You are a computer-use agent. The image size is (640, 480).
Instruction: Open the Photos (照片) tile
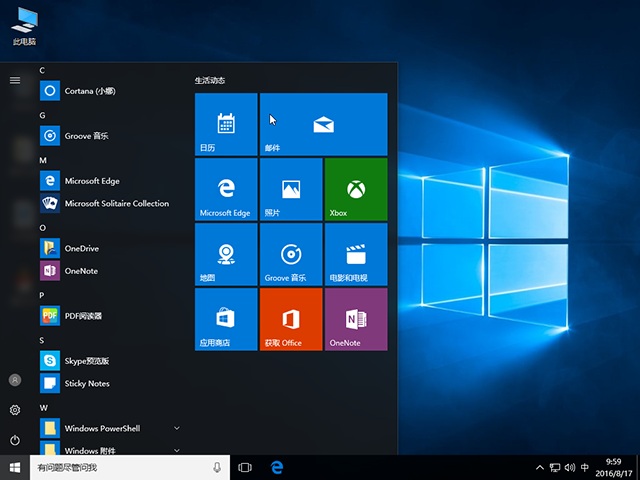pos(291,189)
